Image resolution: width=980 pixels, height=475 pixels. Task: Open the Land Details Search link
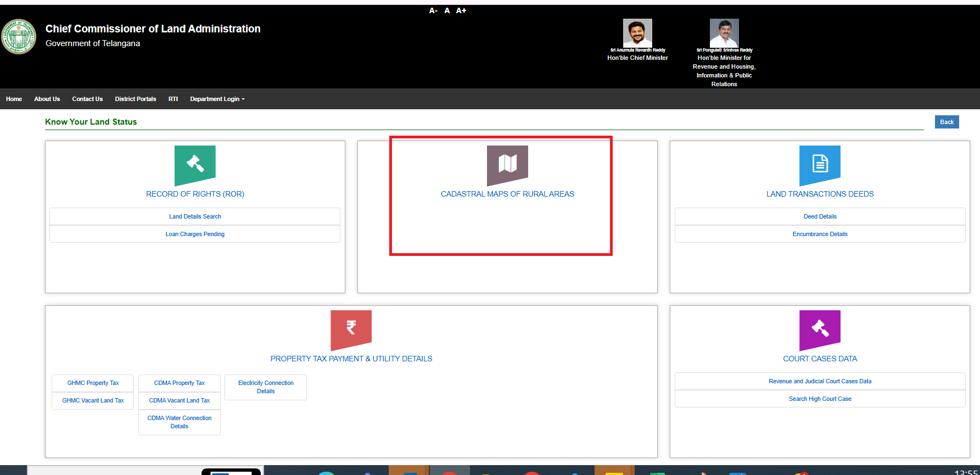[x=195, y=217]
